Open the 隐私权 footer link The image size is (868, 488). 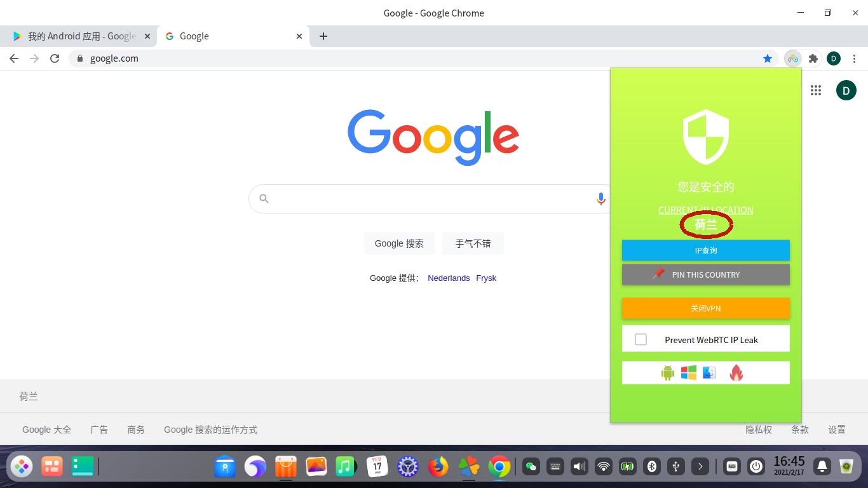coord(759,430)
